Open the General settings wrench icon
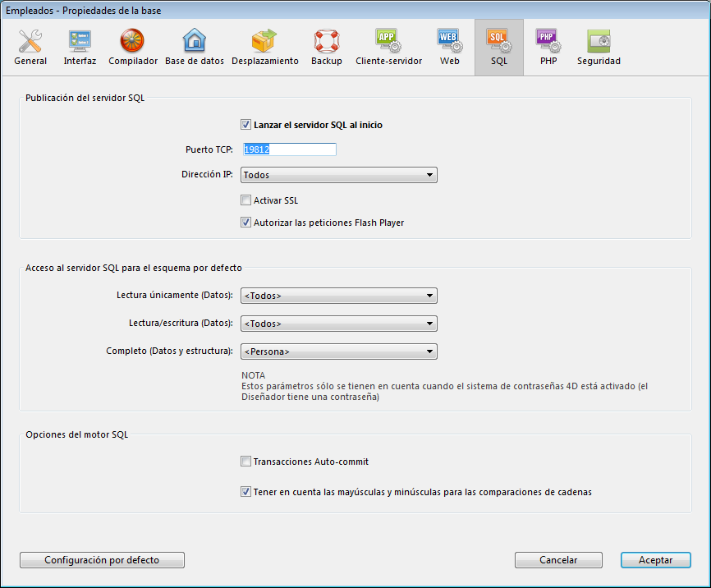The width and height of the screenshot is (711, 588). (x=30, y=41)
